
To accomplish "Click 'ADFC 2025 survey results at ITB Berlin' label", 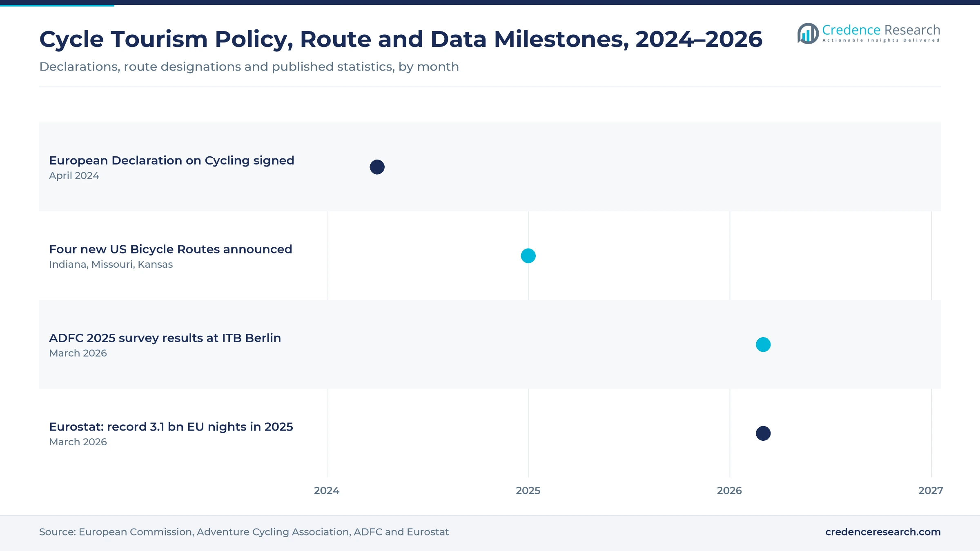I will pyautogui.click(x=165, y=338).
